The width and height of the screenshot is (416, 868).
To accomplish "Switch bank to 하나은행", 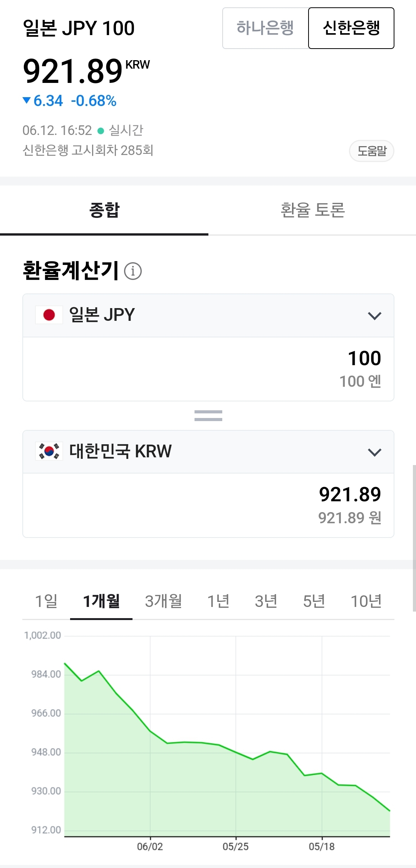I will (265, 28).
